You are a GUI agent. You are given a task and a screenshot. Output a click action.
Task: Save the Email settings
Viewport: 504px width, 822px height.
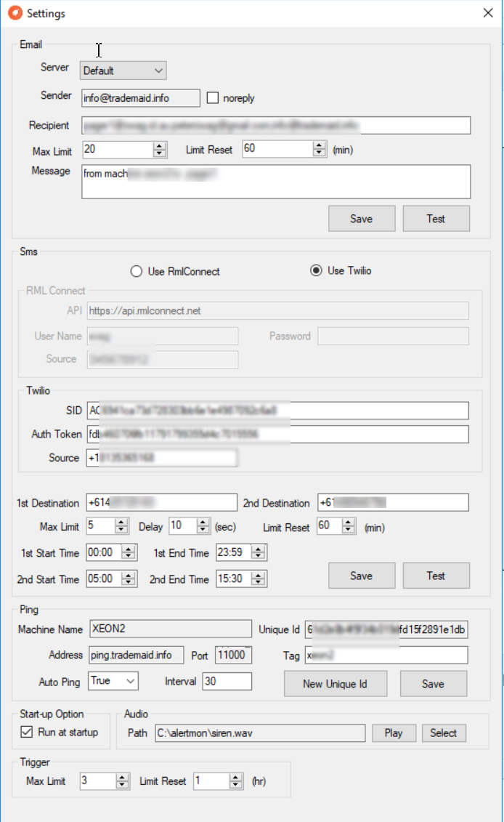[361, 219]
